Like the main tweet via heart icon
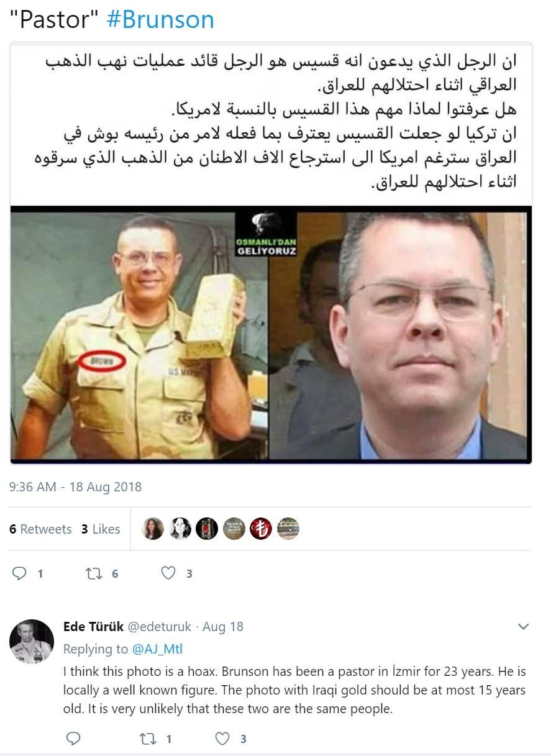 [x=168, y=573]
